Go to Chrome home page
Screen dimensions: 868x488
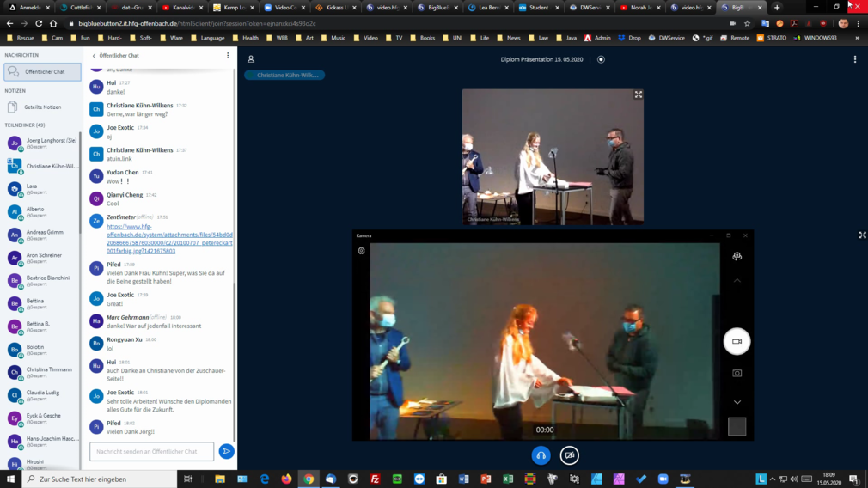point(53,24)
